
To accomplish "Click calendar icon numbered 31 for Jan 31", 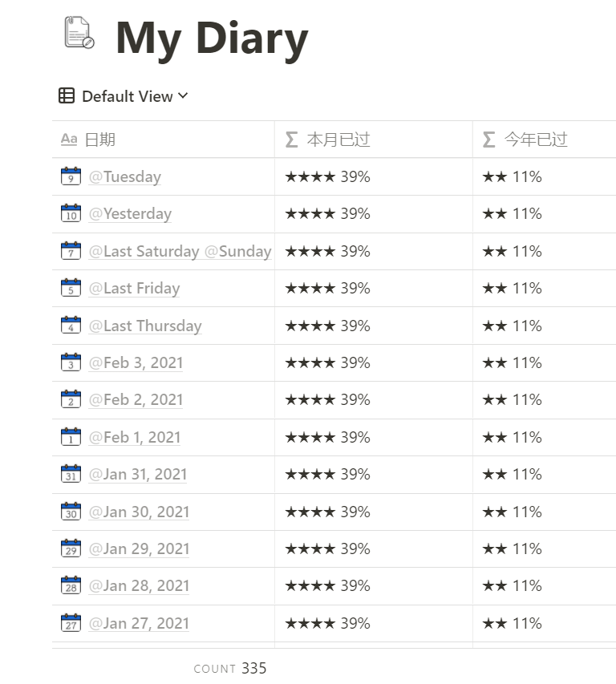I will tap(71, 474).
